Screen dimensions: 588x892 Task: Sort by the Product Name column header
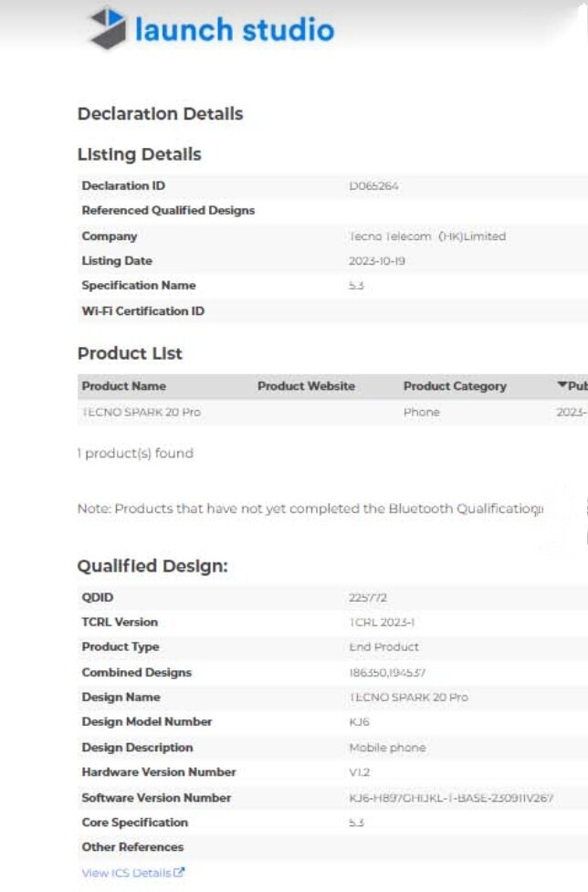pyautogui.click(x=124, y=386)
